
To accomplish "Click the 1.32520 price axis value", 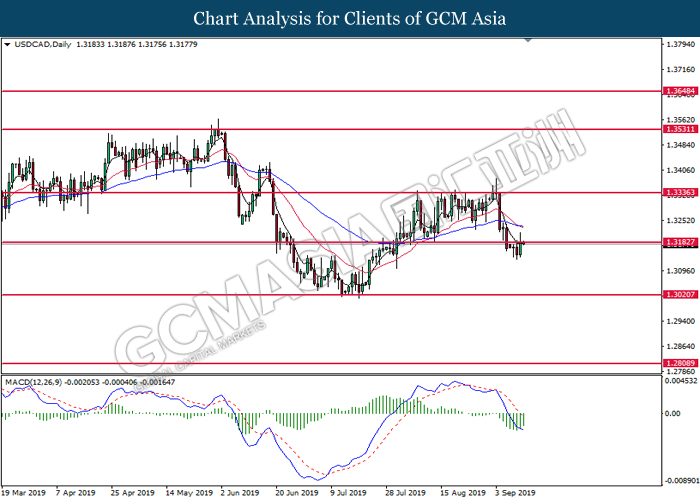I will [681, 221].
